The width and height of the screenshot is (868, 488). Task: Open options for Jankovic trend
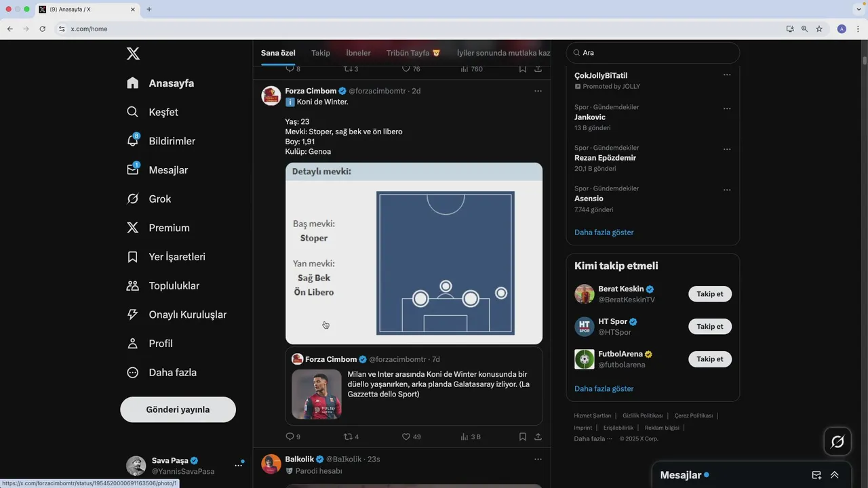click(x=727, y=108)
